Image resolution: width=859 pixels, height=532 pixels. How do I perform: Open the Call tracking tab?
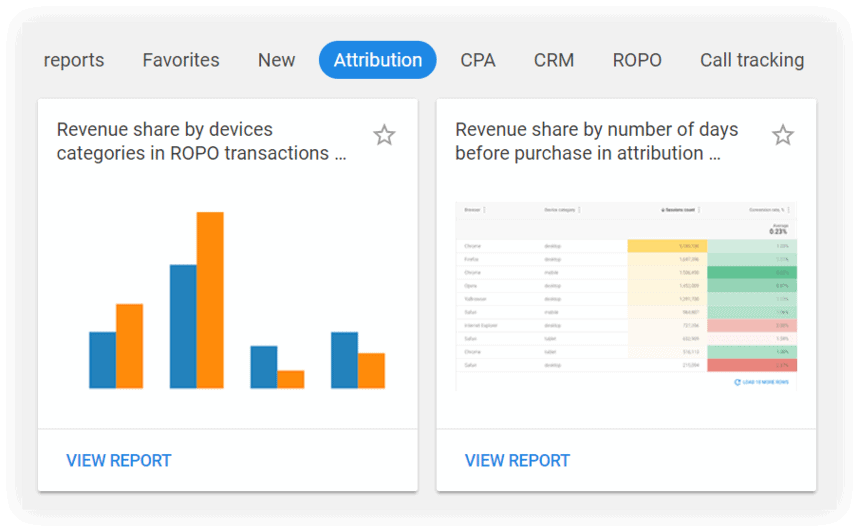tap(752, 60)
